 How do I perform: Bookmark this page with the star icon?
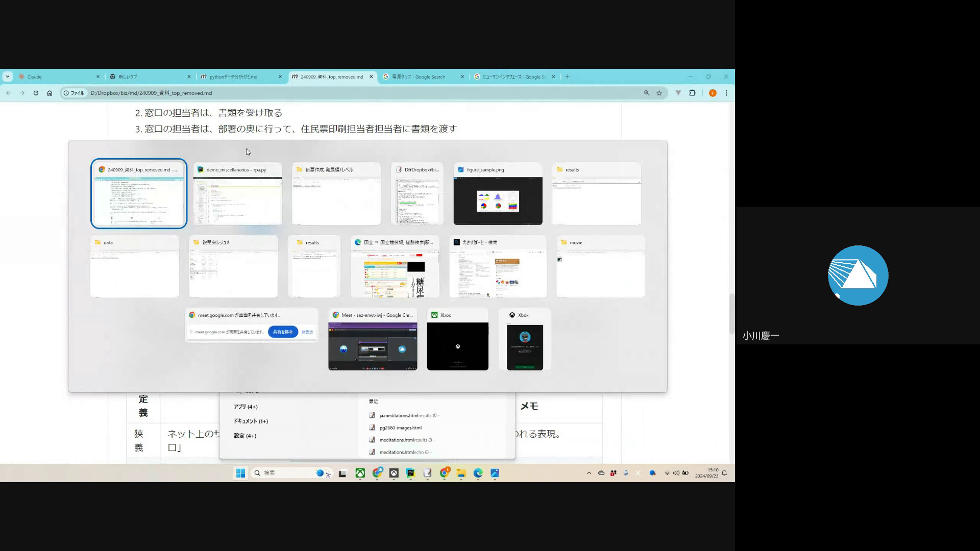click(x=659, y=93)
